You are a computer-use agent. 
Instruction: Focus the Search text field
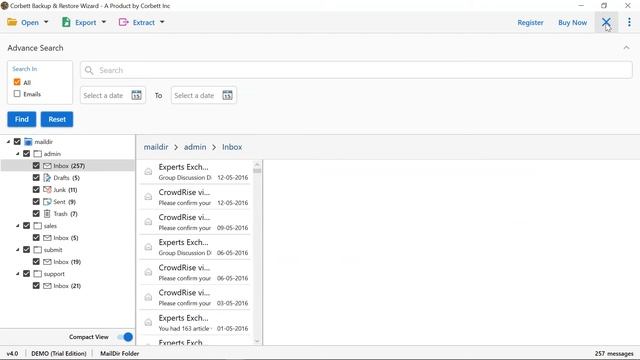356,70
